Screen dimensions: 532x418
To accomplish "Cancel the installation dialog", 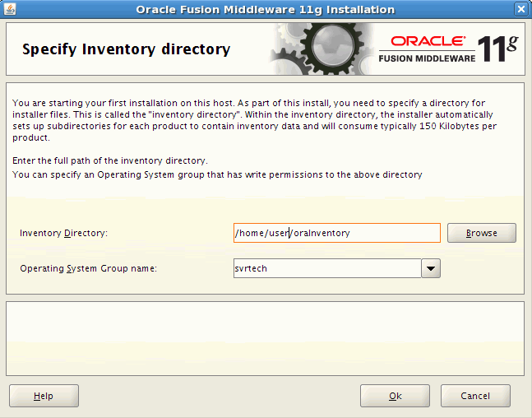I will coord(475,396).
